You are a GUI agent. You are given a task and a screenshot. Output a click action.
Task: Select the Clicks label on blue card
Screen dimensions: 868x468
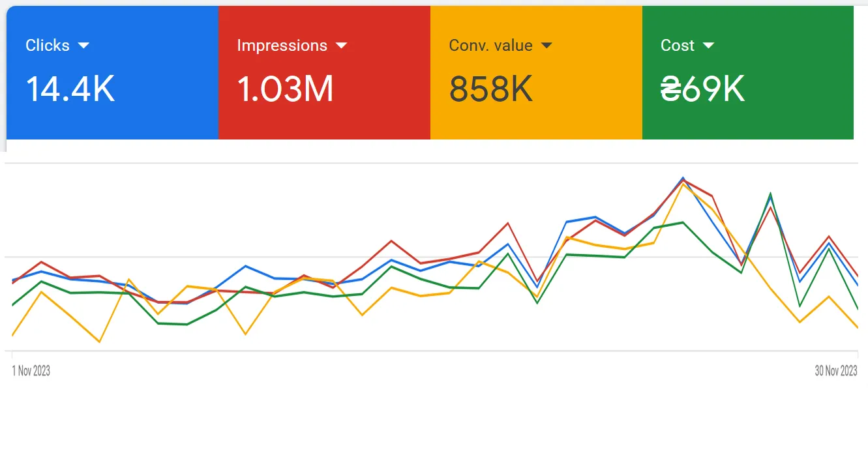48,46
